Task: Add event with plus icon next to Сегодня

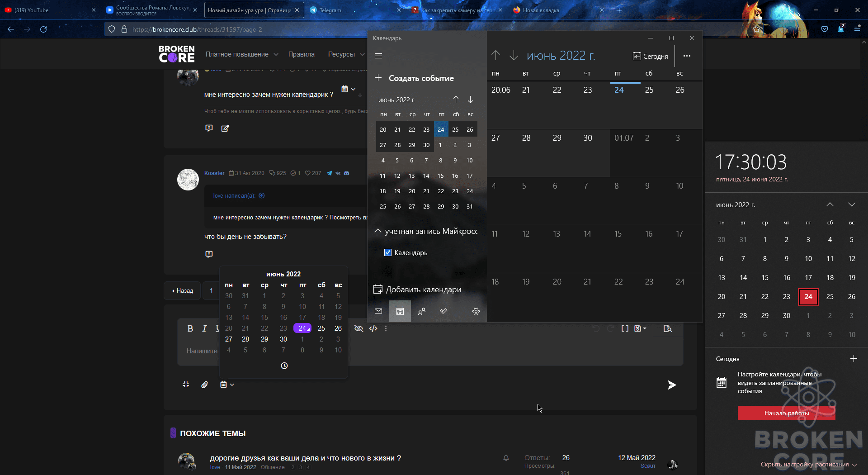Action: pos(854,359)
